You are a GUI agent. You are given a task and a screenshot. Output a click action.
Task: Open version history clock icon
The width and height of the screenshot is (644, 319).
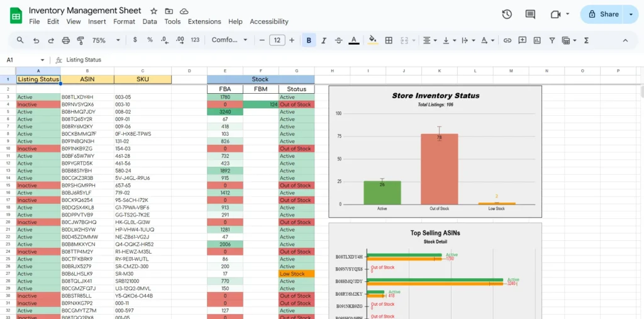(507, 14)
